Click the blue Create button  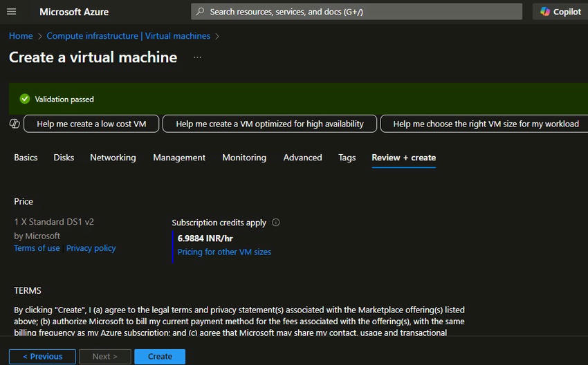coord(160,357)
